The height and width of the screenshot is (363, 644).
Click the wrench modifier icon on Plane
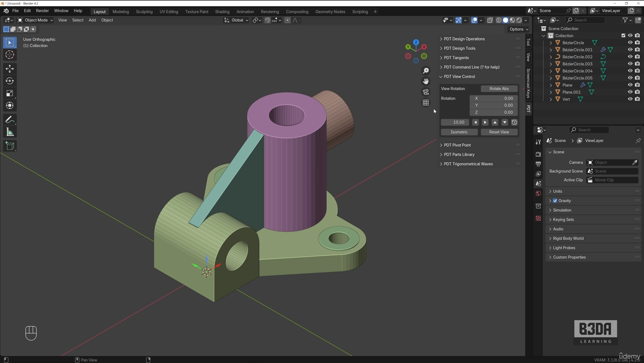click(583, 85)
